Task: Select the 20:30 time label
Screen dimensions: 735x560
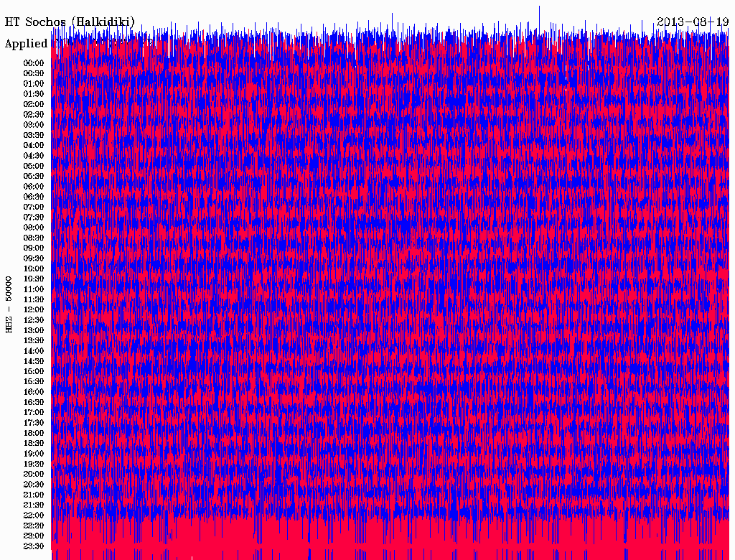Action: coord(33,485)
